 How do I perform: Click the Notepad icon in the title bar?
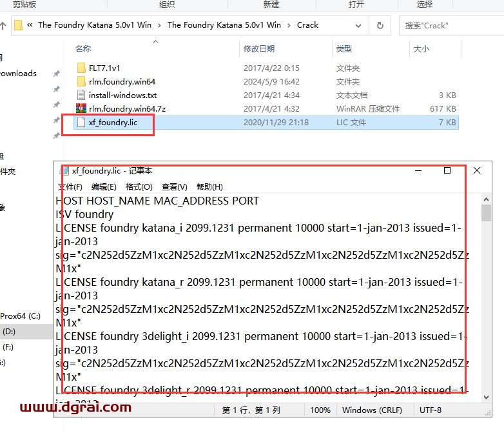[x=65, y=170]
